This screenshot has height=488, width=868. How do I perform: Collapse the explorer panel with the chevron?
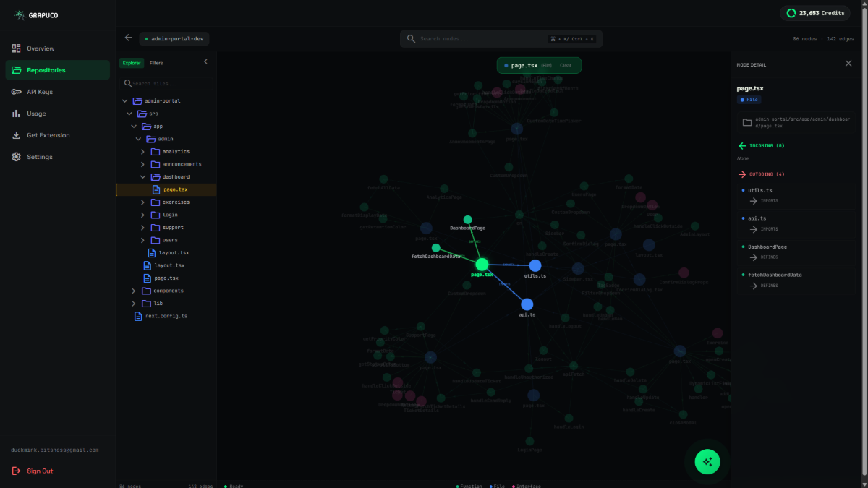(205, 62)
